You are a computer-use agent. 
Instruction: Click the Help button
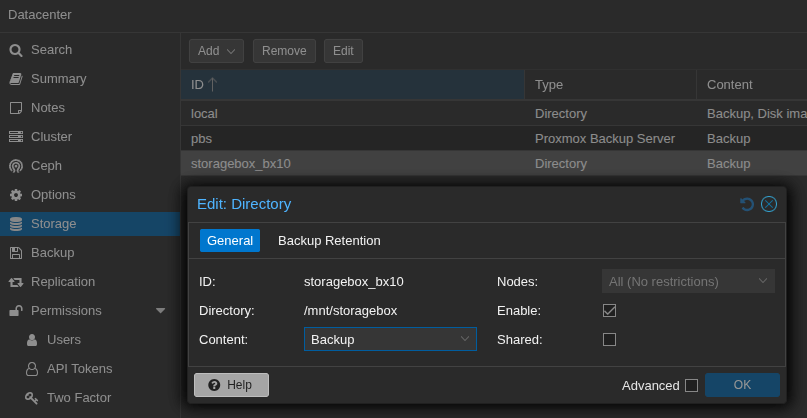coord(231,385)
